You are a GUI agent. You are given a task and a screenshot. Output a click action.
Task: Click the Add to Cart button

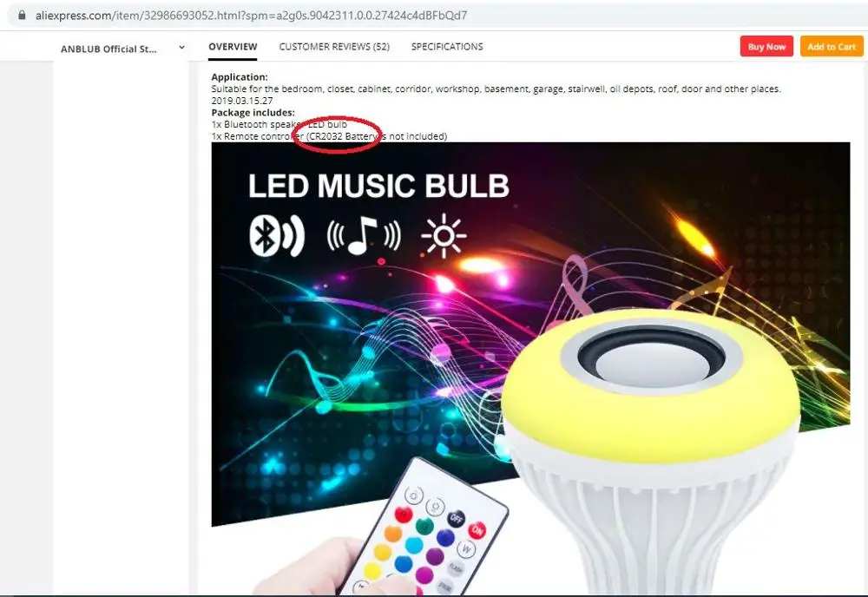(832, 47)
